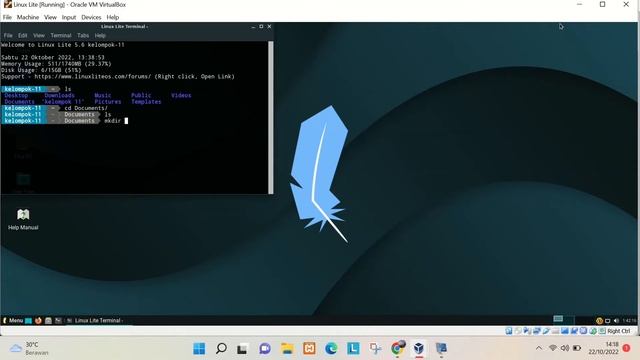Image resolution: width=640 pixels, height=360 pixels.
Task: Open the Linux Lite Menu button
Action: click(13, 320)
